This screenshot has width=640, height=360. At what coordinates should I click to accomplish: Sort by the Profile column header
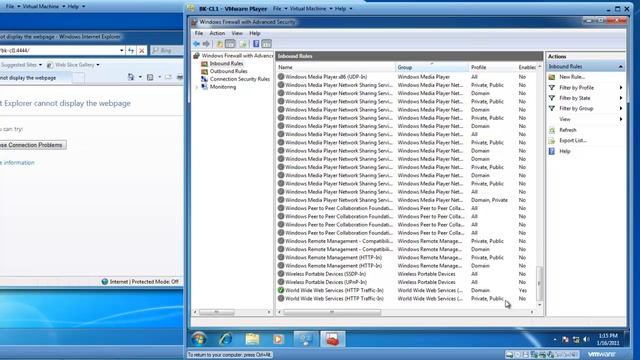(x=493, y=67)
